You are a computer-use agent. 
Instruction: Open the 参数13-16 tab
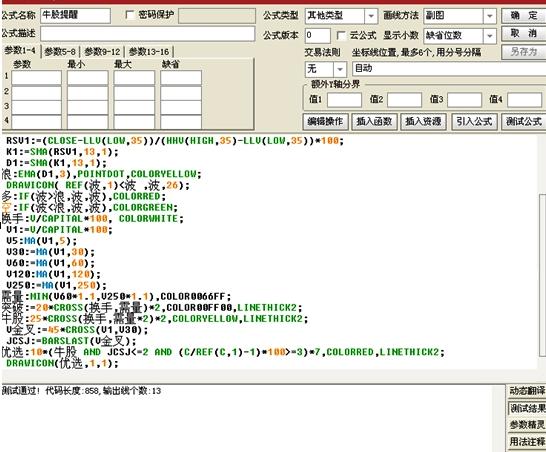tap(149, 52)
